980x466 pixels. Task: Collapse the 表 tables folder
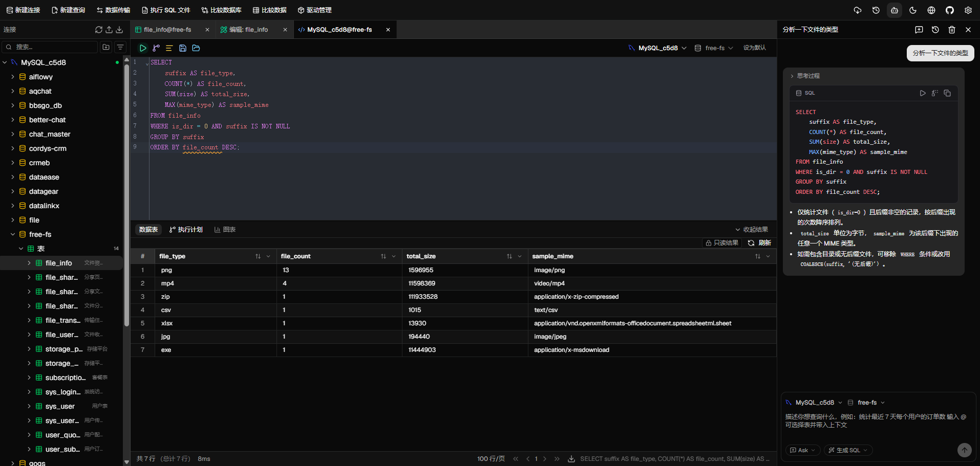point(21,249)
